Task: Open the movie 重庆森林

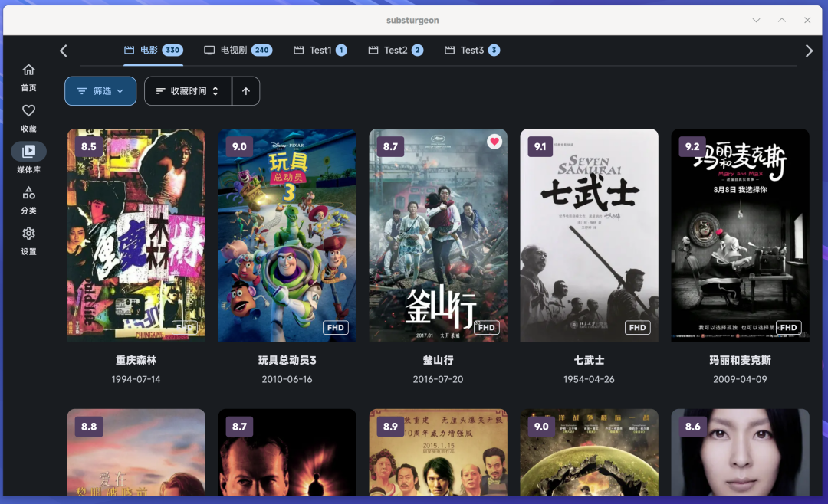Action: tap(136, 234)
